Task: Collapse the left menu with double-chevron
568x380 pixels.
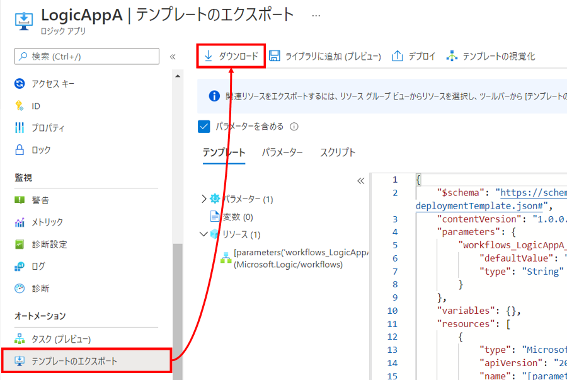Action: click(172, 57)
